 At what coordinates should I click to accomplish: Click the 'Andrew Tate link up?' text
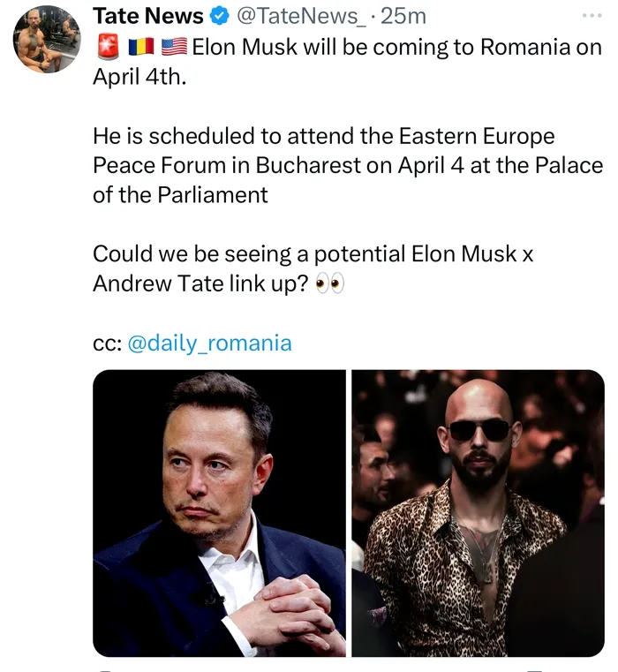201,283
